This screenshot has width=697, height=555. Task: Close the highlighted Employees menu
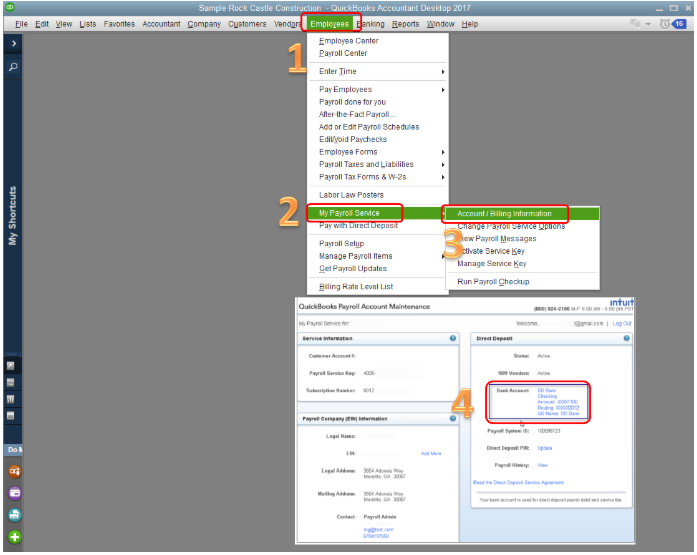pyautogui.click(x=329, y=24)
